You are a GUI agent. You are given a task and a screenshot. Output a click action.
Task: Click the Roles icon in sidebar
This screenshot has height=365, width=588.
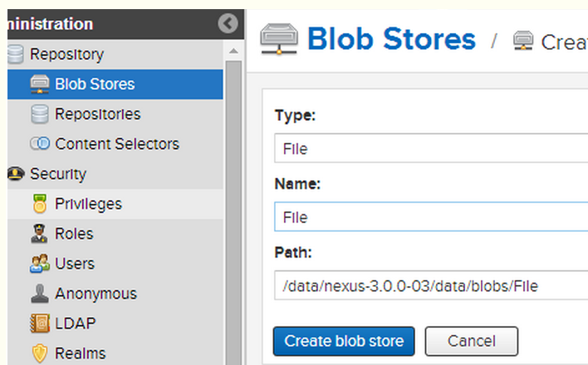40,234
